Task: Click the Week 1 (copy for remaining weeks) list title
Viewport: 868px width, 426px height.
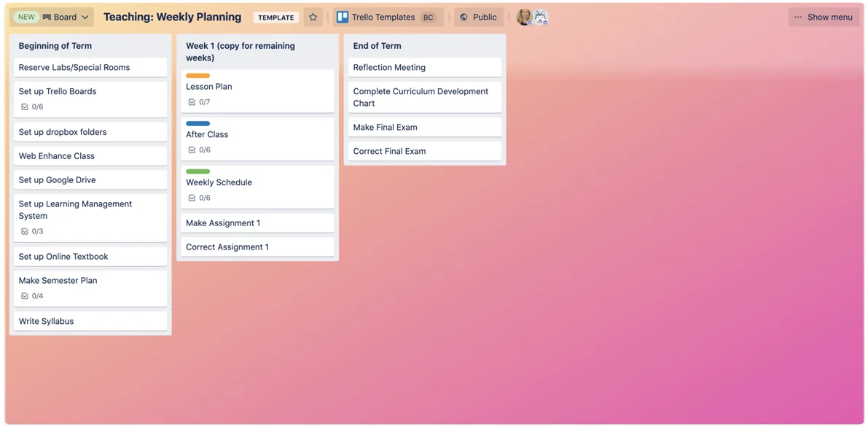Action: click(241, 52)
